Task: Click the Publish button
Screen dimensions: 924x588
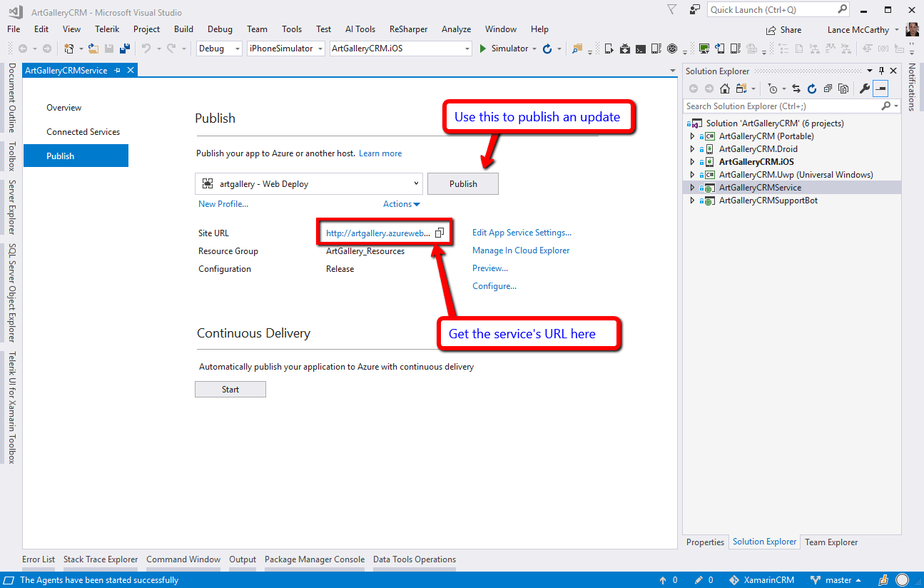Action: coord(463,183)
